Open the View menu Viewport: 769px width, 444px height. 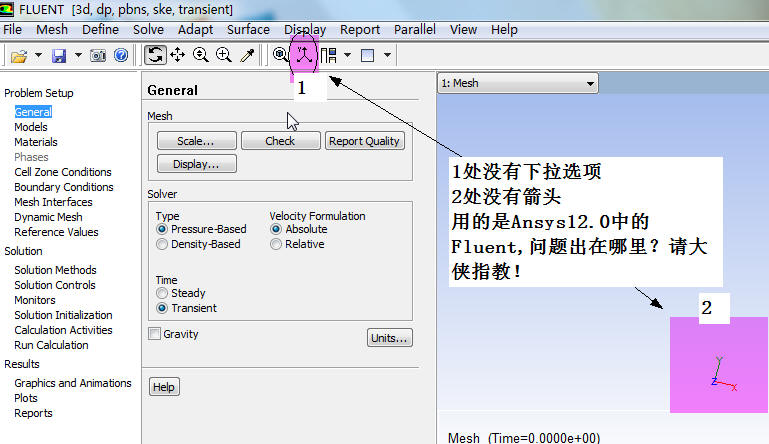[463, 30]
